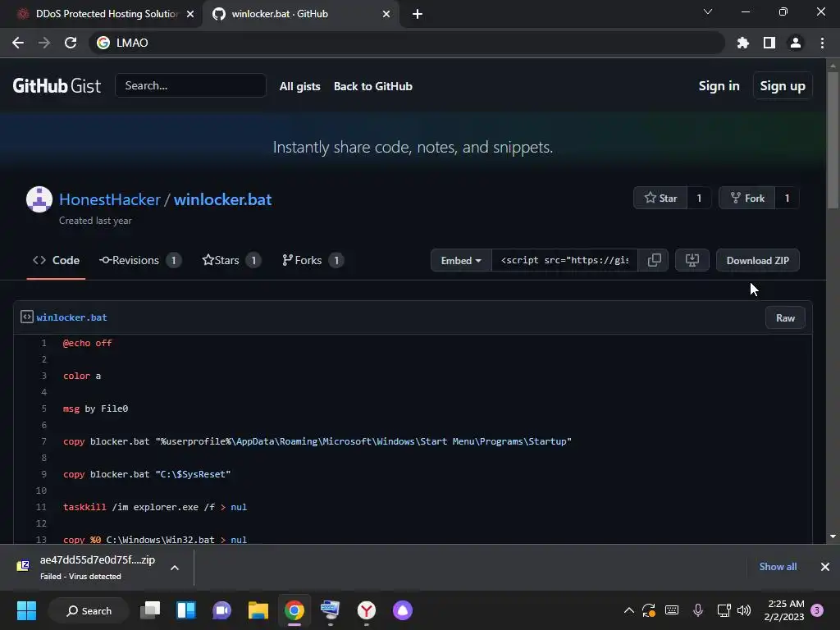Open the HonestHacker profile link
The image size is (840, 630).
tap(109, 199)
